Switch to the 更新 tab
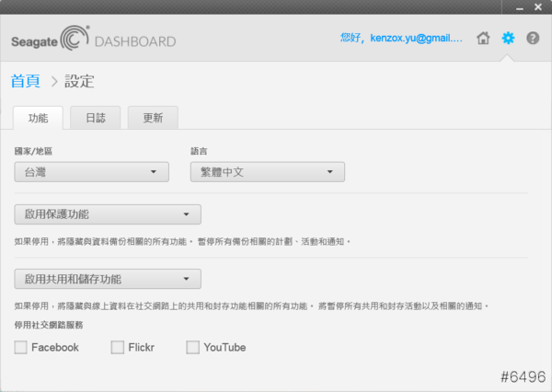 153,118
